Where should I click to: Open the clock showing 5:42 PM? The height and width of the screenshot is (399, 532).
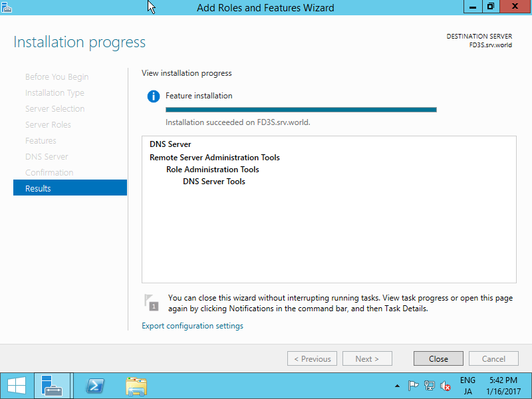point(503,386)
